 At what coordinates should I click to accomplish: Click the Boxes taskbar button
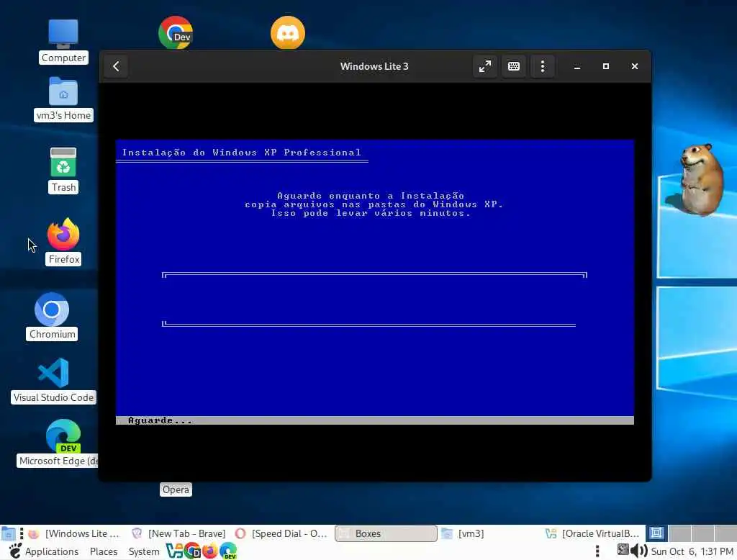tap(386, 533)
